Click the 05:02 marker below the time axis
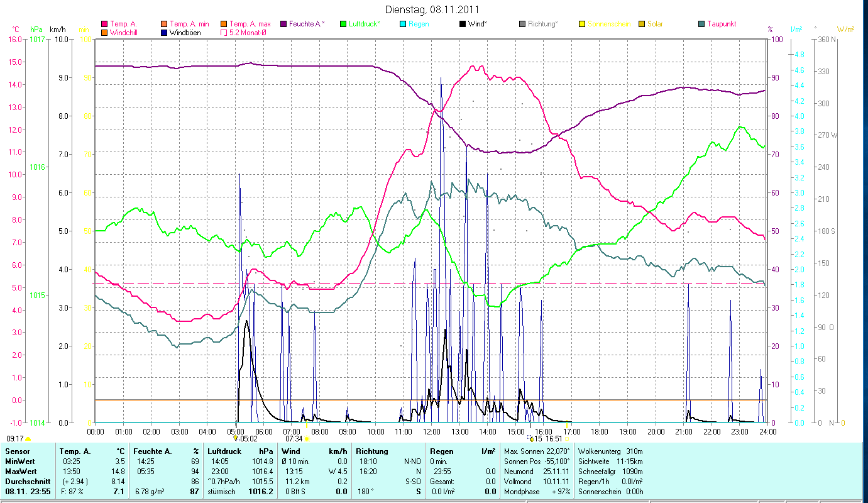 (x=249, y=439)
